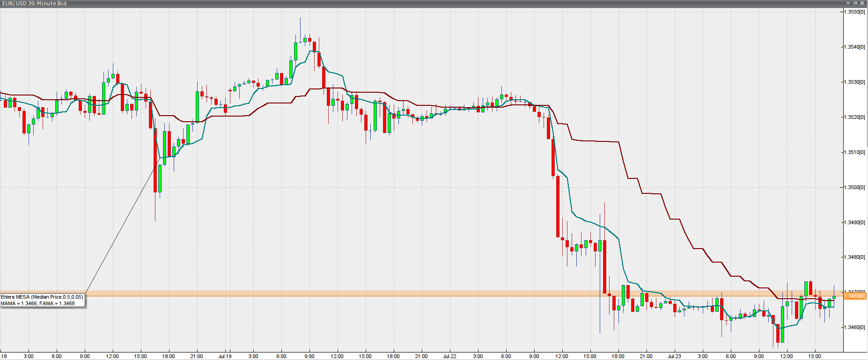Close the EUR/USD chart panel
Image resolution: width=868 pixels, height=360 pixels.
[862, 3]
